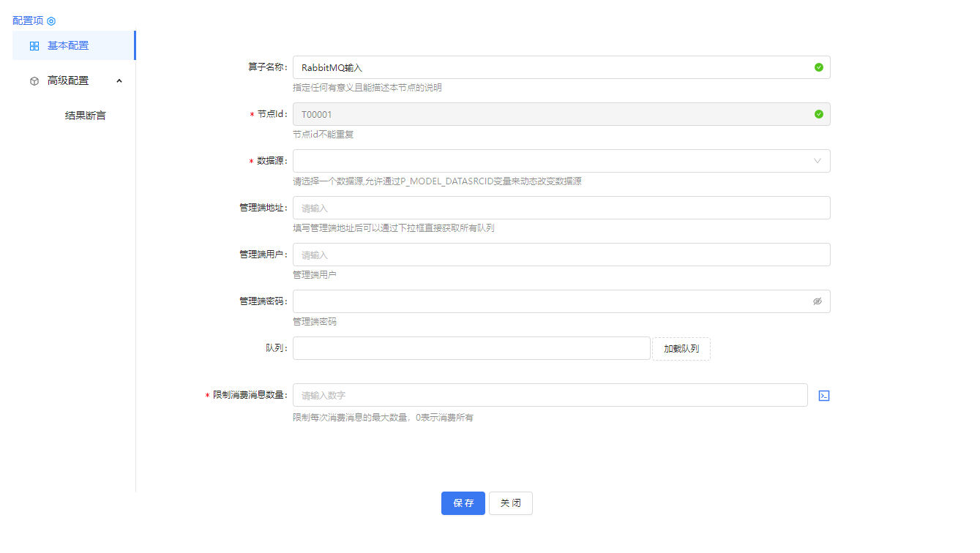Viewport: 980px width, 553px height.
Task: Open the 数据源 dropdown list
Action: click(x=549, y=161)
